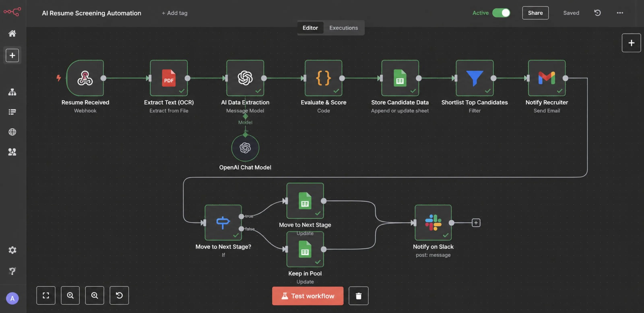Open settings gear in the sidebar
Image resolution: width=644 pixels, height=313 pixels.
(12, 250)
